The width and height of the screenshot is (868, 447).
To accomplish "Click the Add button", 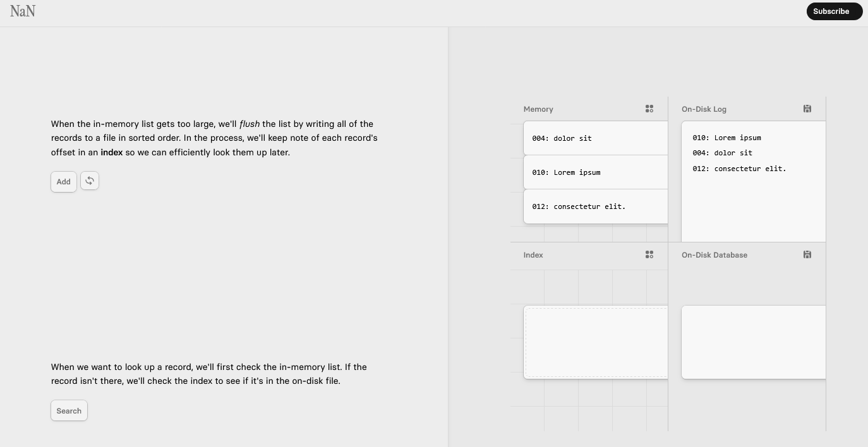I will (64, 182).
